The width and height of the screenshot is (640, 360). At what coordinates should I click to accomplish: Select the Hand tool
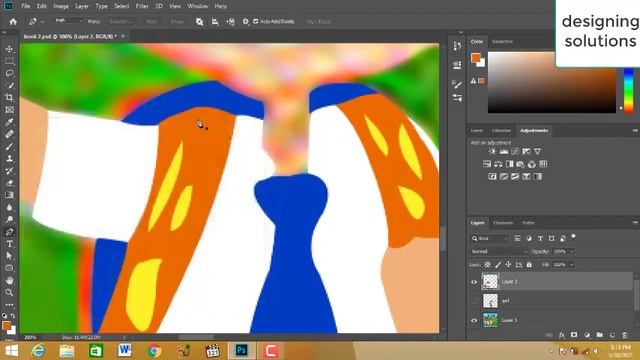[9, 280]
